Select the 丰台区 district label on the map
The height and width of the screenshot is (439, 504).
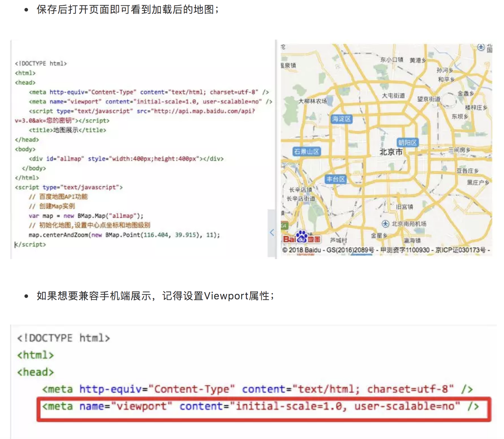(x=336, y=179)
